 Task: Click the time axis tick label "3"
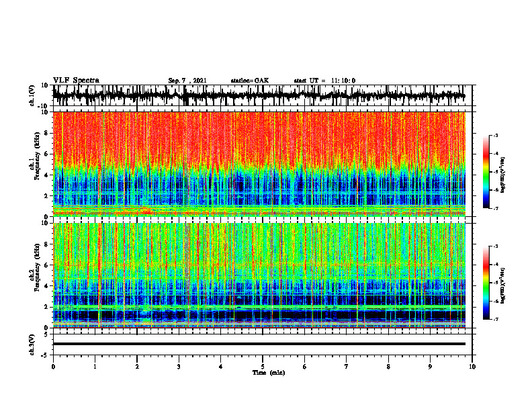point(179,367)
